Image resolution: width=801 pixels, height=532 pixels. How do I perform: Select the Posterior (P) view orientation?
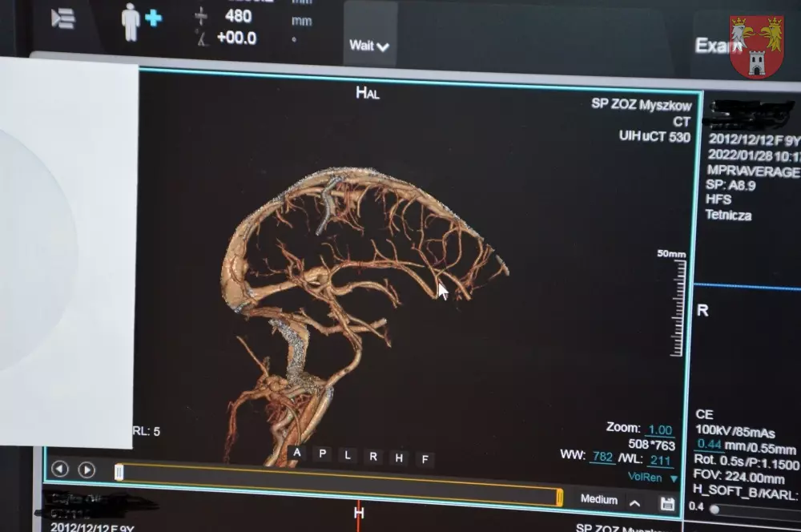323,454
